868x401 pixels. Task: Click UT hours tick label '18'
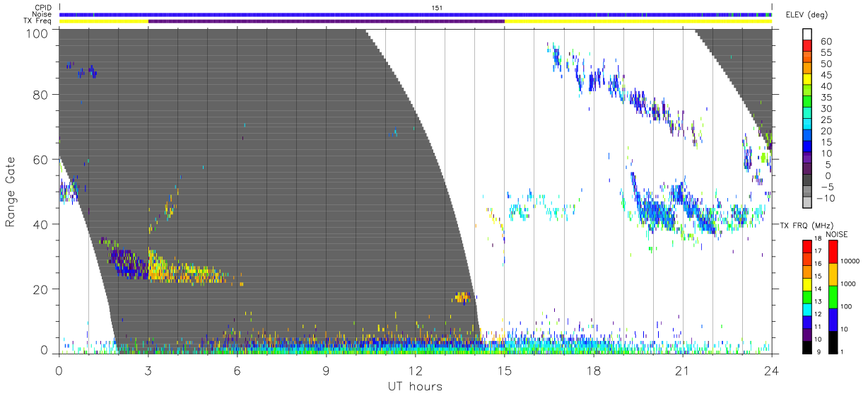tap(594, 370)
